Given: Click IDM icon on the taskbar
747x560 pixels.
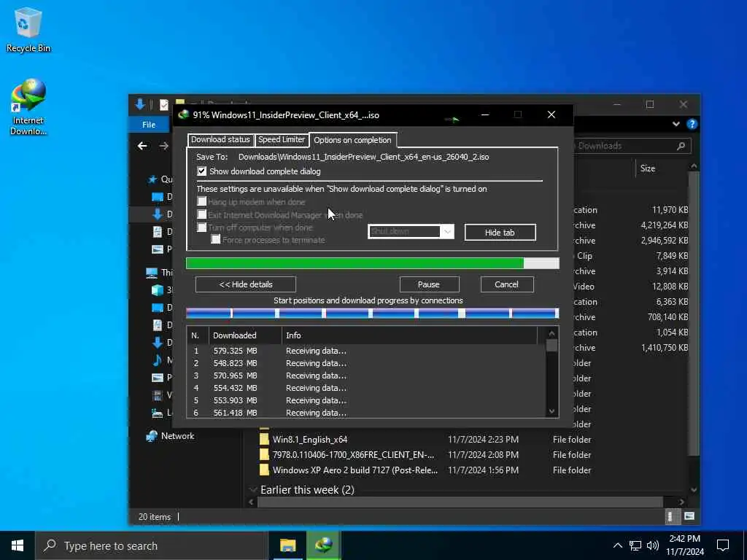Looking at the screenshot, I should [323, 545].
